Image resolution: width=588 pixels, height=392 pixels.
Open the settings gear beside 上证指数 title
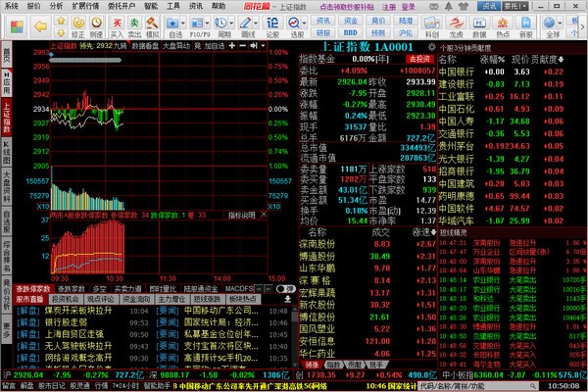click(431, 47)
